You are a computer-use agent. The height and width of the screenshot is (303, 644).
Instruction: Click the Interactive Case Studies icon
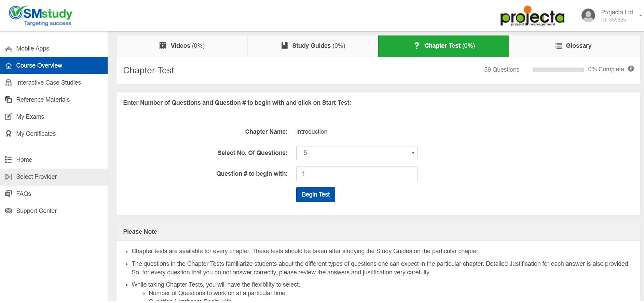tap(9, 83)
